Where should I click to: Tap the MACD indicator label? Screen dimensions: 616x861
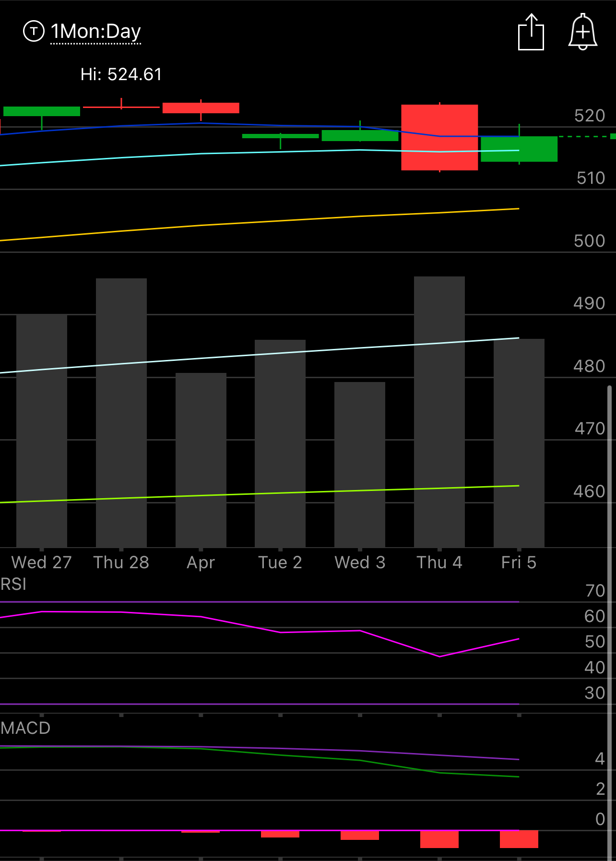pyautogui.click(x=25, y=728)
